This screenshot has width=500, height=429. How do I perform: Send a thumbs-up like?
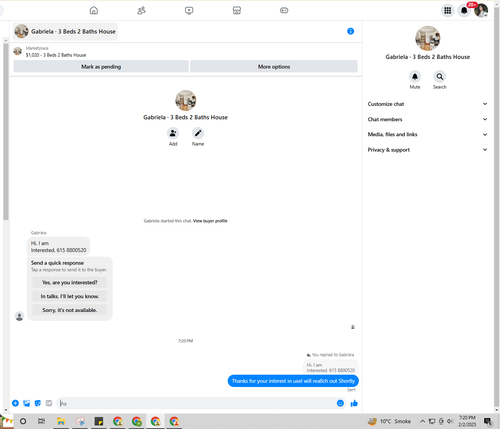click(x=354, y=403)
